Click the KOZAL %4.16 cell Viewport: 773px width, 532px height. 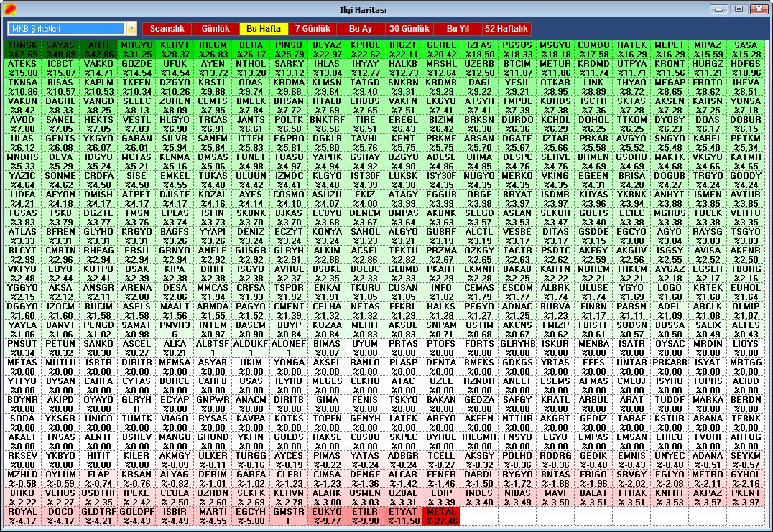pyautogui.click(x=213, y=199)
